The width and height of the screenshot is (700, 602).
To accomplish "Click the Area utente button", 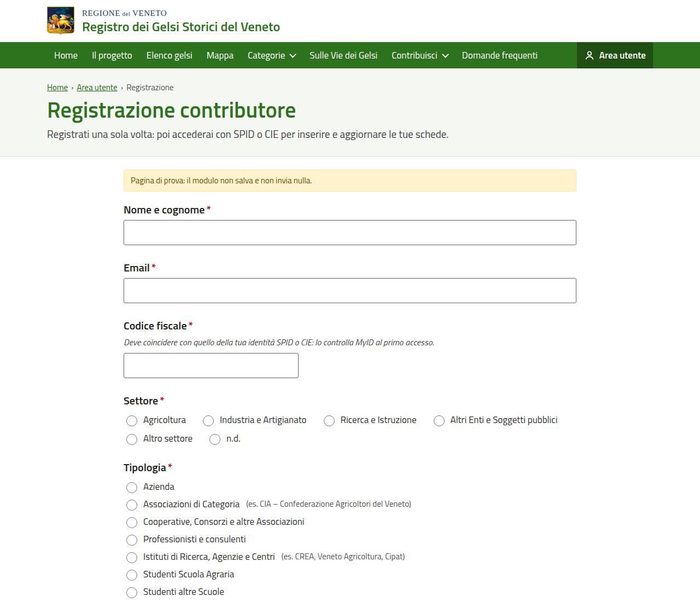I will (x=615, y=55).
